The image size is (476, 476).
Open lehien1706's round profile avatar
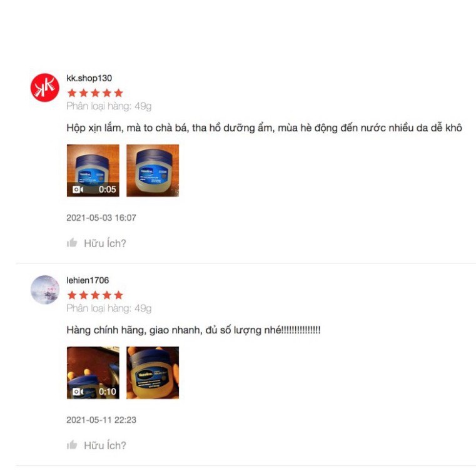(x=44, y=290)
